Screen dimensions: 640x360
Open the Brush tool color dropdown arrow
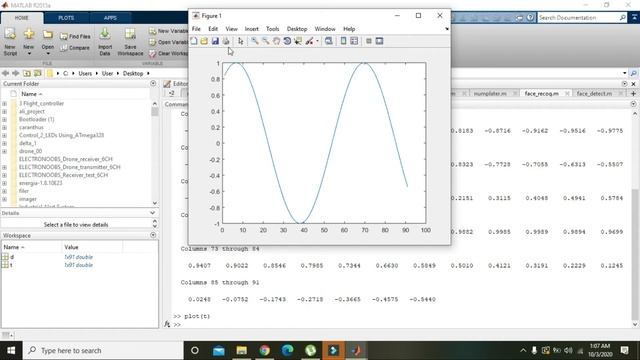[x=317, y=41]
